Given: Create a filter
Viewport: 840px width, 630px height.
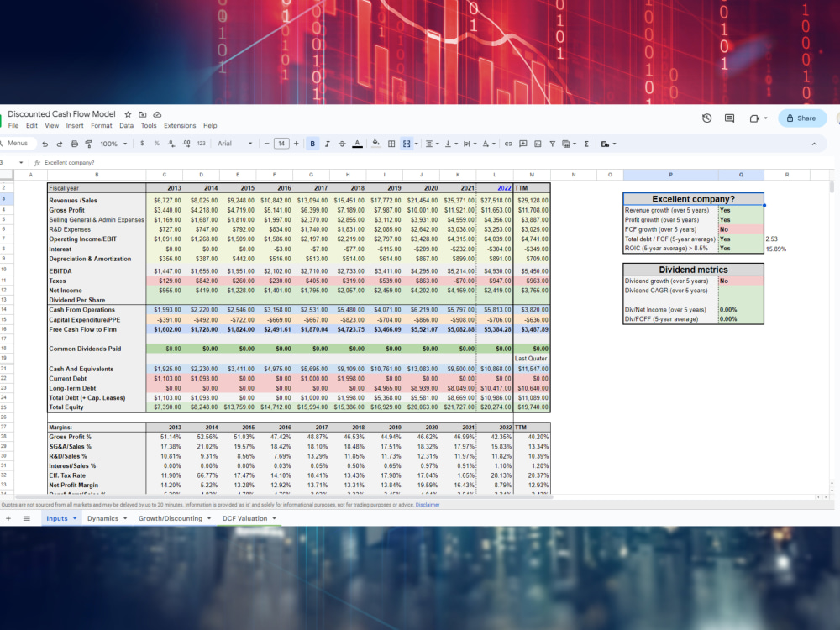Looking at the screenshot, I should pyautogui.click(x=553, y=144).
